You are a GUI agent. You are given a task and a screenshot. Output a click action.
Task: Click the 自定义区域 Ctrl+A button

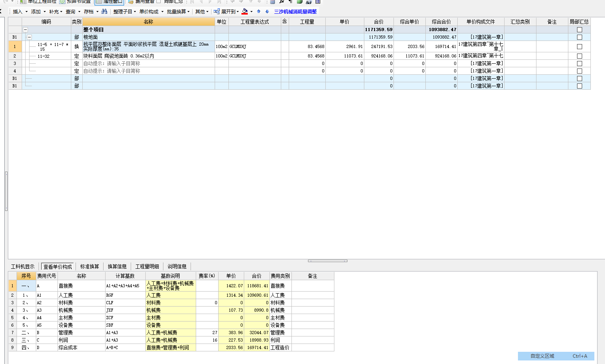(x=556, y=356)
